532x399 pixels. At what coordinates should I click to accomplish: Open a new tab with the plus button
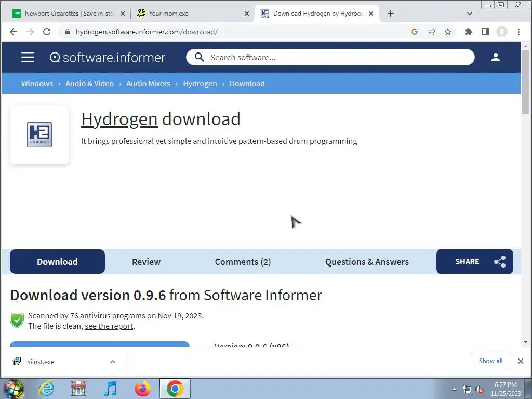click(x=391, y=14)
